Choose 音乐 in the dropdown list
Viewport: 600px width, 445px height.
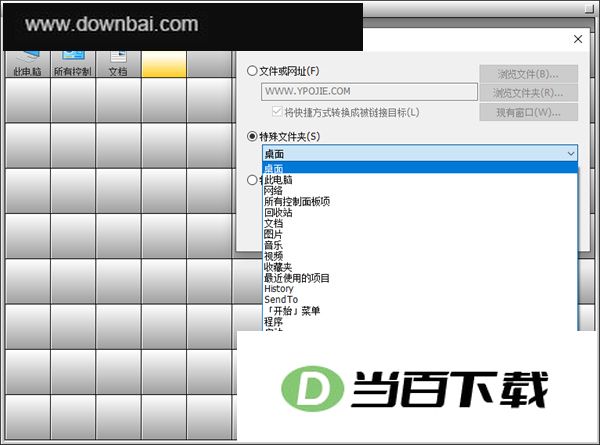(420, 245)
